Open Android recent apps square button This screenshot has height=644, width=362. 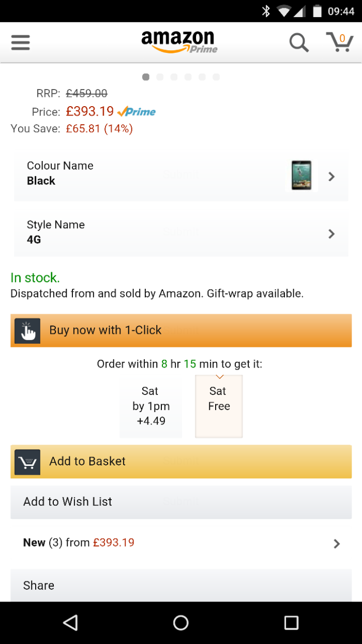point(291,622)
